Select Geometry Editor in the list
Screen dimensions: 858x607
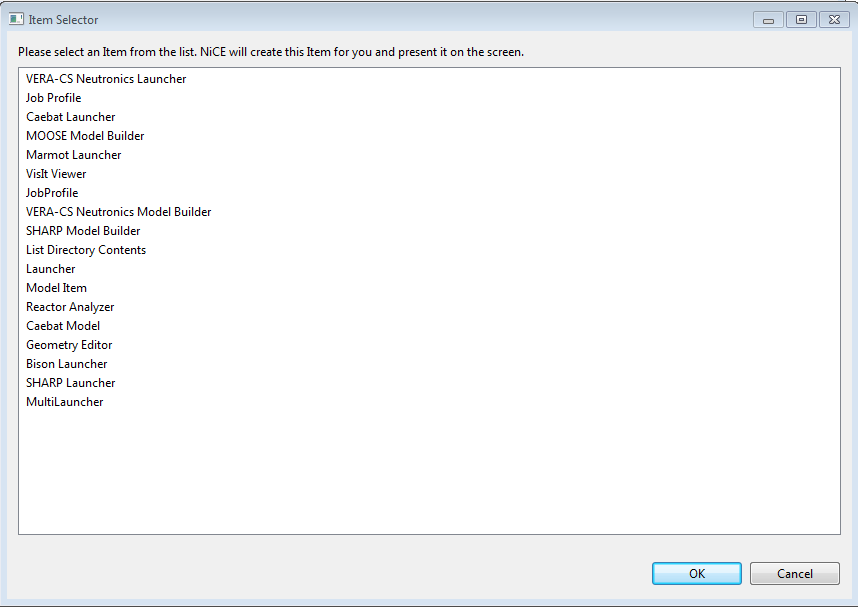click(x=69, y=345)
